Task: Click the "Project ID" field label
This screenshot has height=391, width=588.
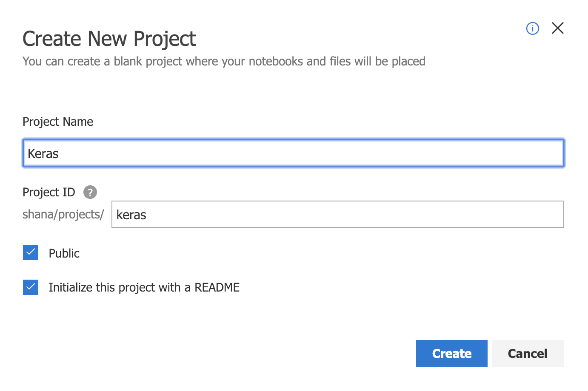Action: (x=49, y=192)
